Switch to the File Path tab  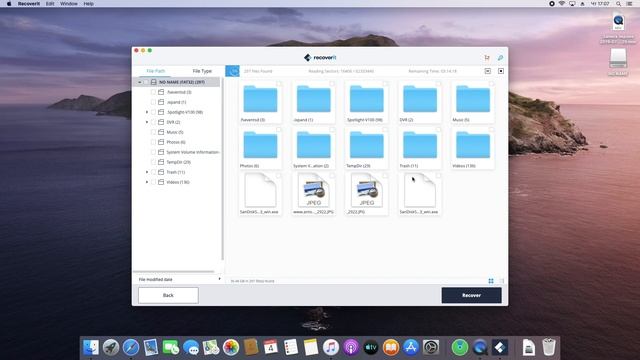[x=156, y=71]
